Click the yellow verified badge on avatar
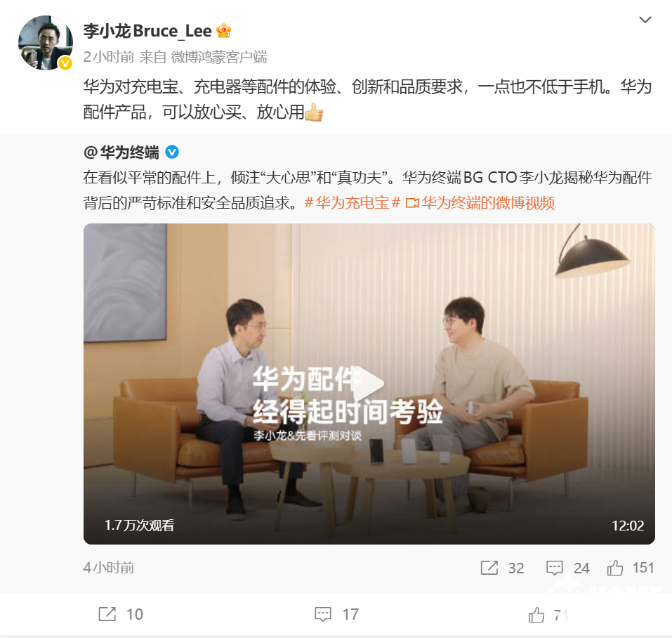 (x=65, y=63)
